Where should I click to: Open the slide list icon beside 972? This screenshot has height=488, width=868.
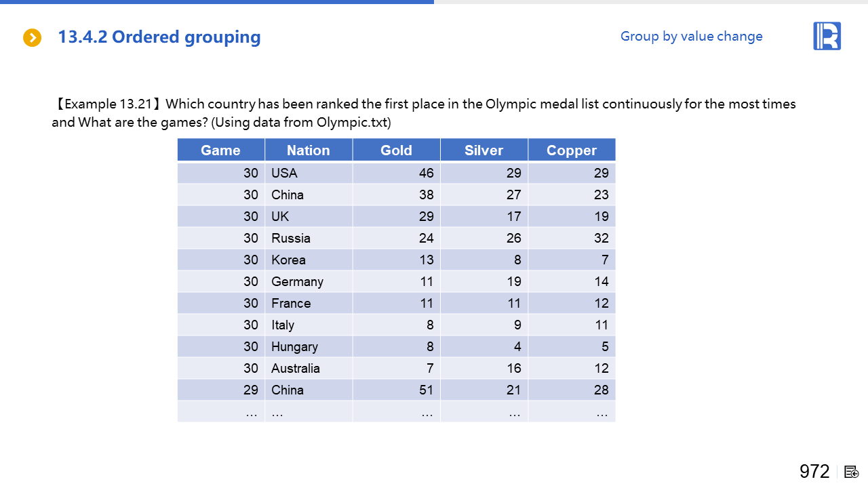pyautogui.click(x=852, y=472)
